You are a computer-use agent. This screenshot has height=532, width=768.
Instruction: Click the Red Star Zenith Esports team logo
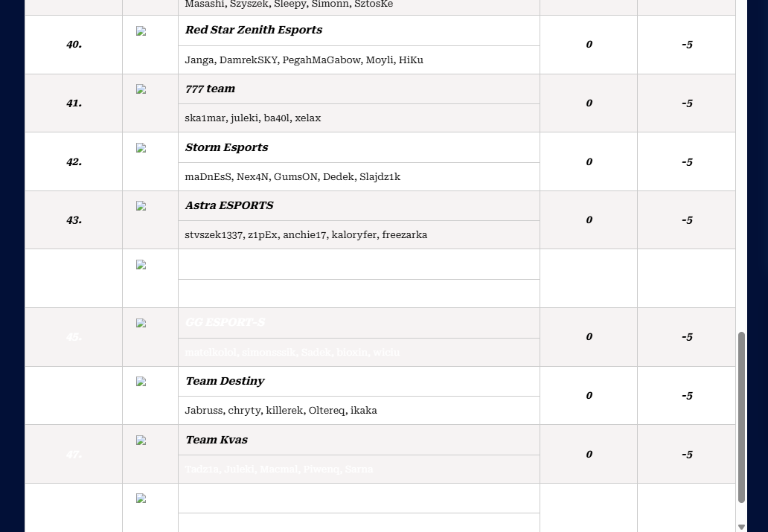pyautogui.click(x=141, y=31)
